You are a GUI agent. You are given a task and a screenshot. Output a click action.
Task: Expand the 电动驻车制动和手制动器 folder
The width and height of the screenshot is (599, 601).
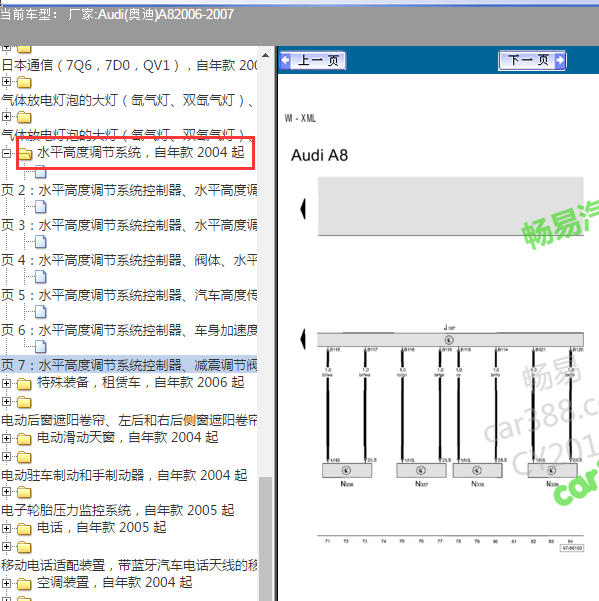(x=6, y=456)
